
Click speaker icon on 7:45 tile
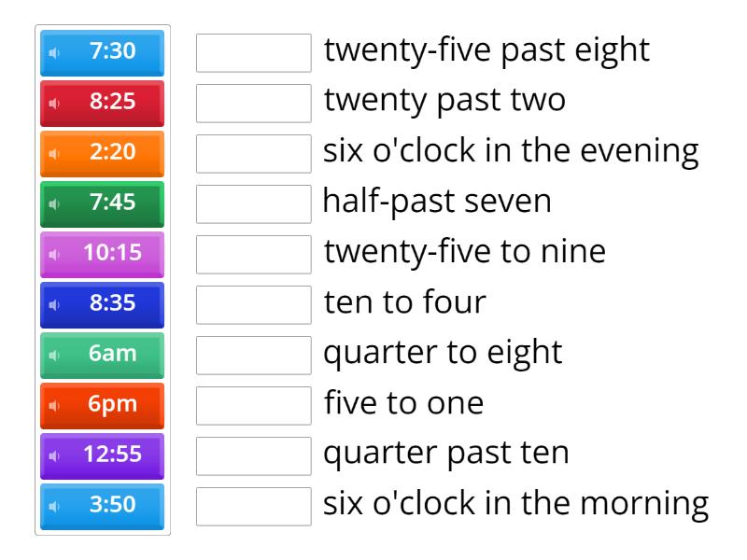pyautogui.click(x=54, y=203)
